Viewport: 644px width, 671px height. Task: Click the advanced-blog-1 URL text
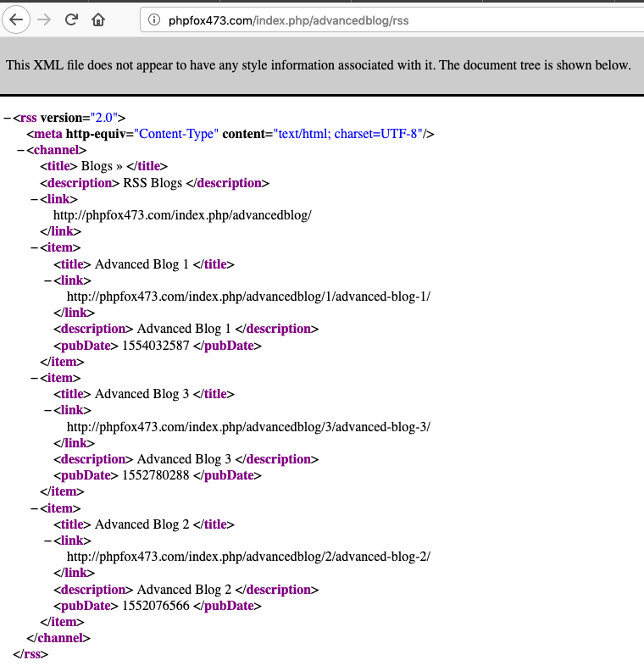point(248,297)
